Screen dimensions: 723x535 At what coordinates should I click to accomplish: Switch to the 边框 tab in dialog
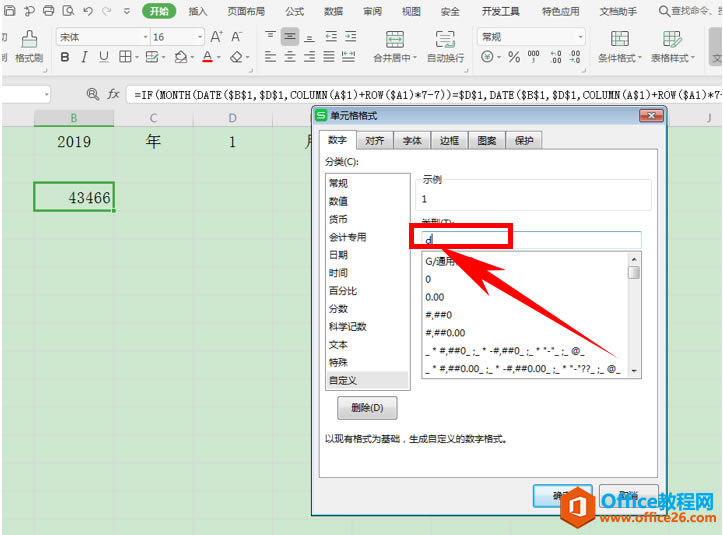(x=450, y=141)
